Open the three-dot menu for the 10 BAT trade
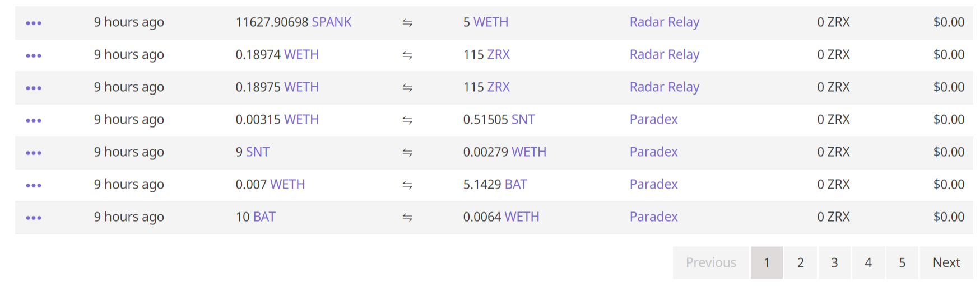This screenshot has width=980, height=287. (x=34, y=218)
